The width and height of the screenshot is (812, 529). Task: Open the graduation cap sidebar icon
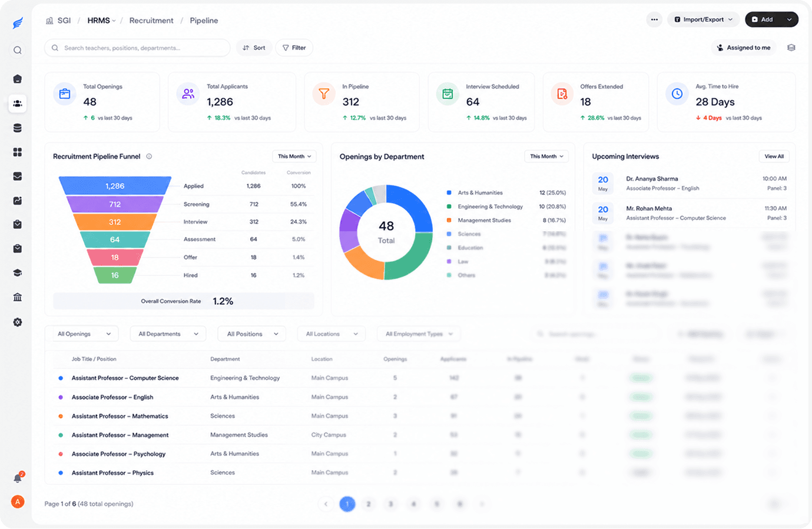tap(18, 273)
